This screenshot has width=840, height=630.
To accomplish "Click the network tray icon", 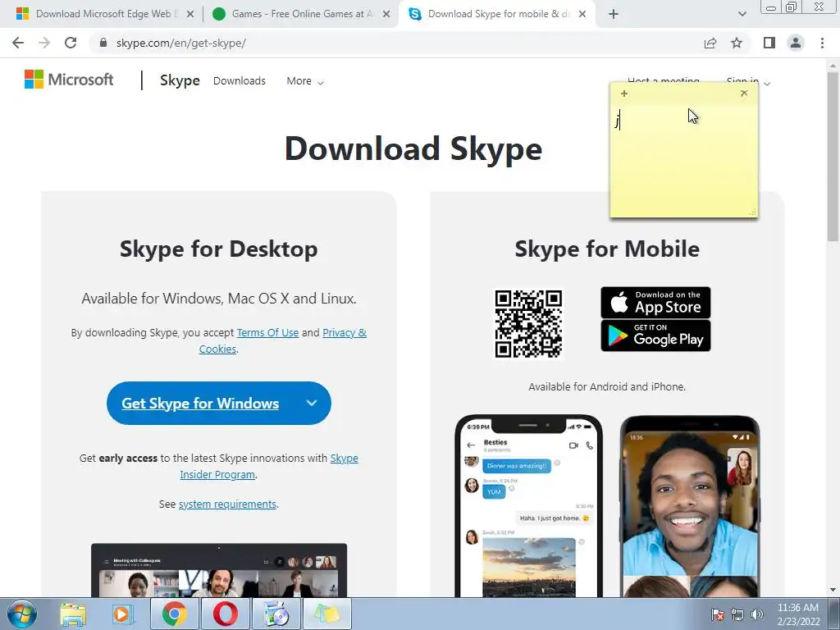I will 737,614.
